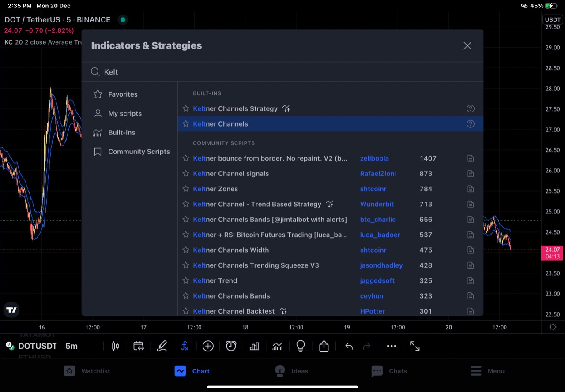The width and height of the screenshot is (565, 392).
Task: Open the USDT currency selector
Action: click(x=553, y=19)
